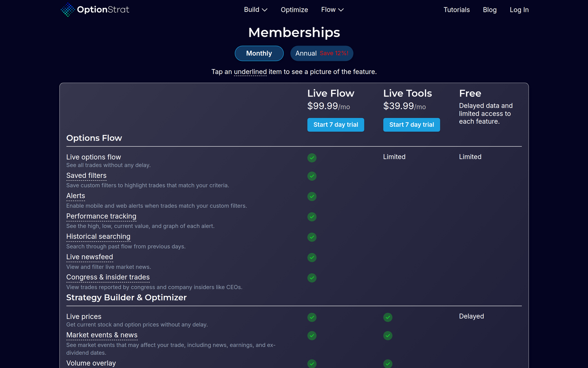Viewport: 588px width, 368px height.
Task: Click the 'Memberships' page title
Action: pyautogui.click(x=294, y=32)
